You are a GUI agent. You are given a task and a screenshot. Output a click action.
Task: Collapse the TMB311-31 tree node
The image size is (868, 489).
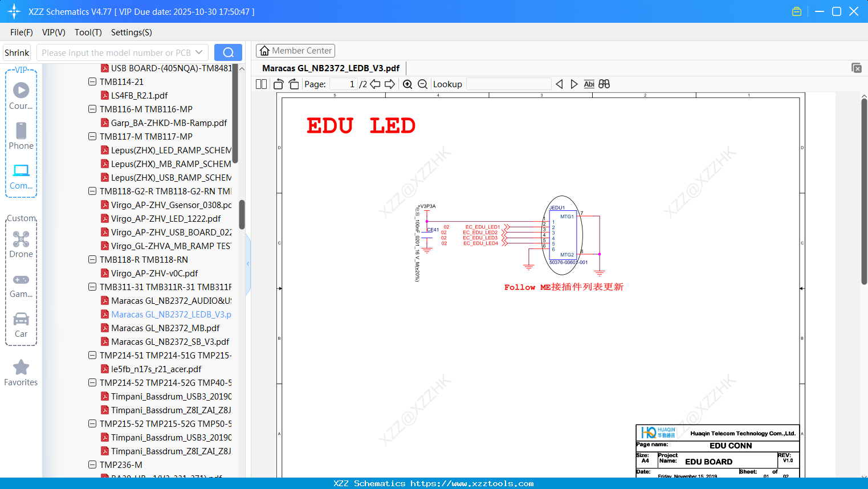pyautogui.click(x=92, y=287)
